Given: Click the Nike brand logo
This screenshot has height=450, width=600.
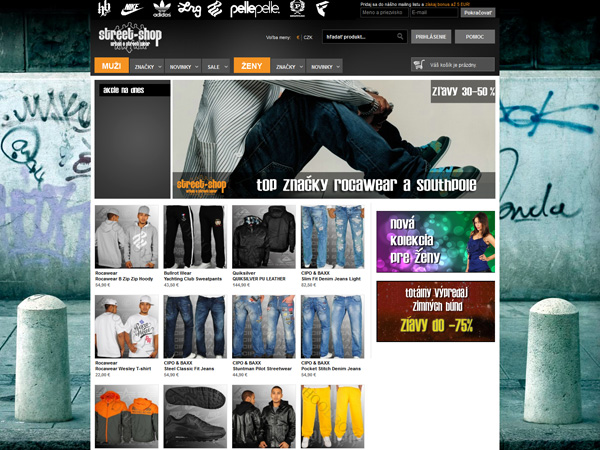Looking at the screenshot, I should [x=132, y=9].
